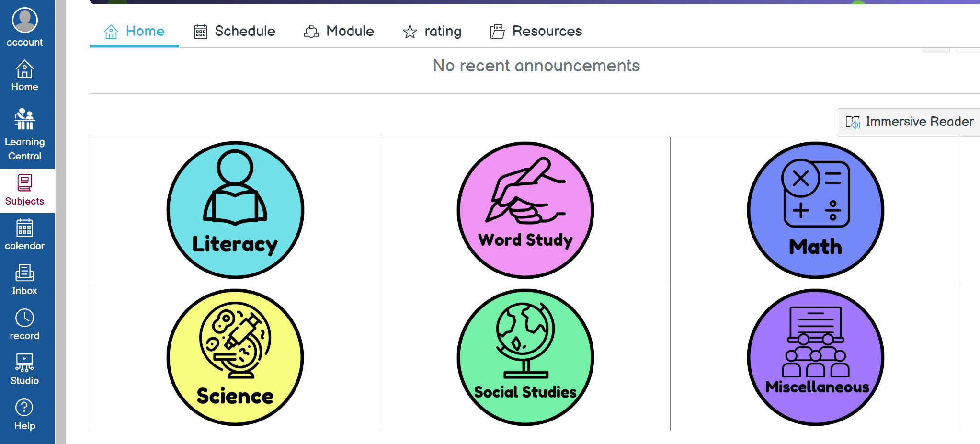The height and width of the screenshot is (444, 980).
Task: Open Learning Central from sidebar
Action: (x=24, y=134)
